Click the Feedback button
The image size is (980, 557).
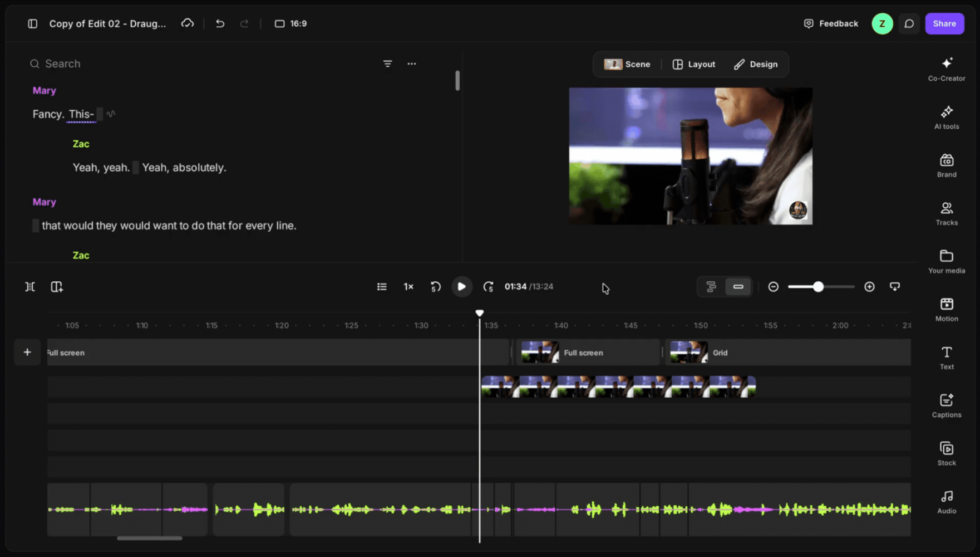pos(831,23)
